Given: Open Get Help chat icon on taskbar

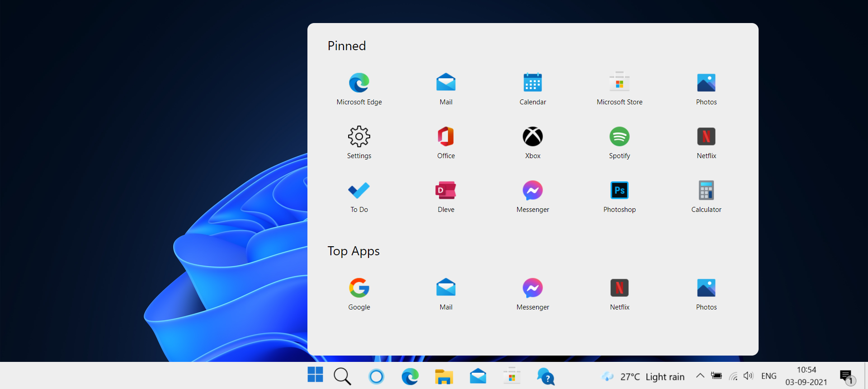Looking at the screenshot, I should pyautogui.click(x=546, y=376).
